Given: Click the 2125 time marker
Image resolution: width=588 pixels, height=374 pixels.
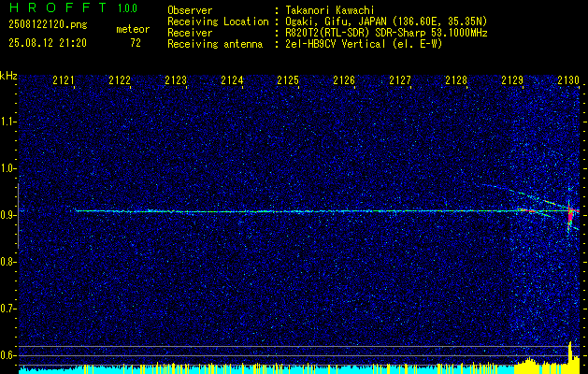Looking at the screenshot, I should [288, 80].
